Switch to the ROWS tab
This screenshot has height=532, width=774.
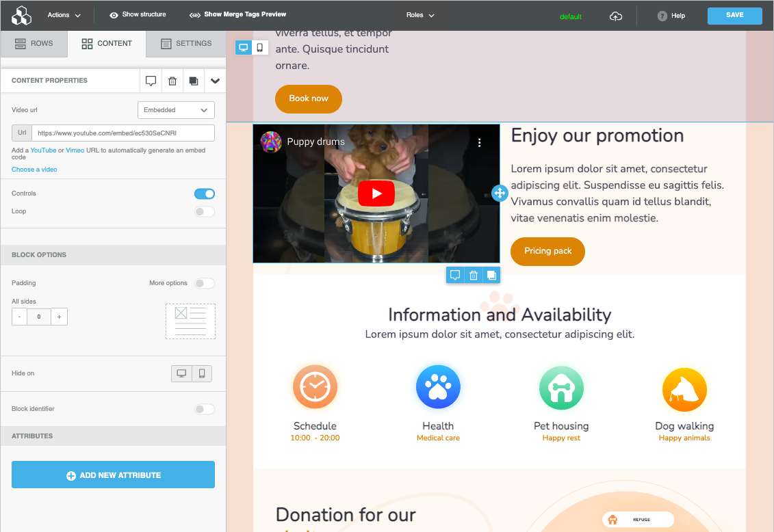34,43
